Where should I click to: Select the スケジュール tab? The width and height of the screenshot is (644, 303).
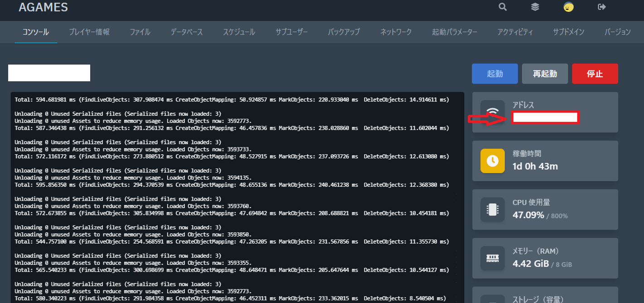[x=239, y=32]
